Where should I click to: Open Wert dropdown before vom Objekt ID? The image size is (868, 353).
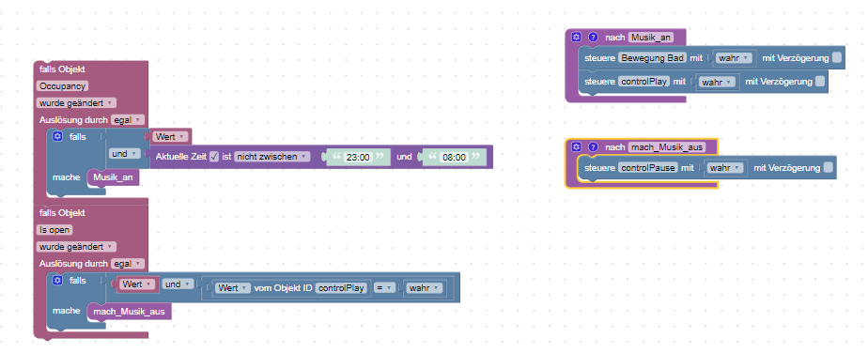coord(233,287)
